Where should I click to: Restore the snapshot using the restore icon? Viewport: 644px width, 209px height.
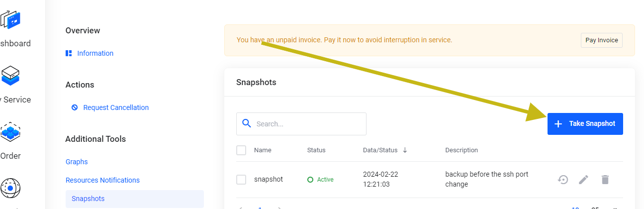563,180
